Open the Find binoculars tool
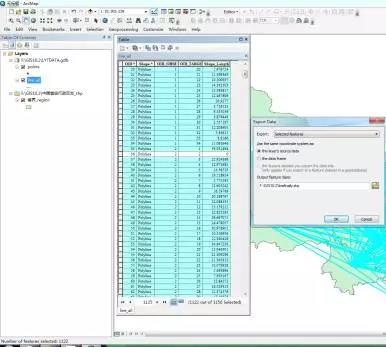Image resolution: width=386 pixels, height=361 pixels. [x=138, y=21]
